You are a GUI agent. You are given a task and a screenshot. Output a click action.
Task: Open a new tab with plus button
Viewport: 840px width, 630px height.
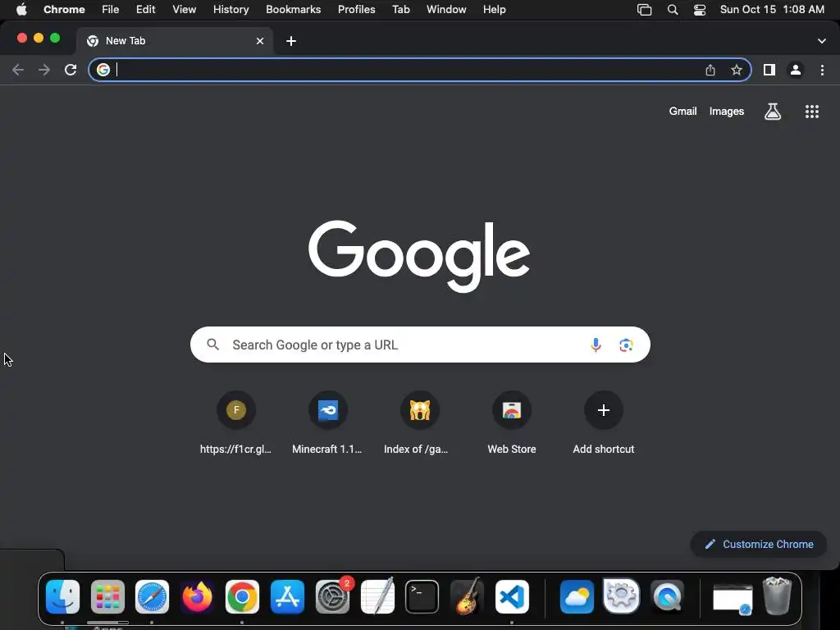pyautogui.click(x=291, y=41)
